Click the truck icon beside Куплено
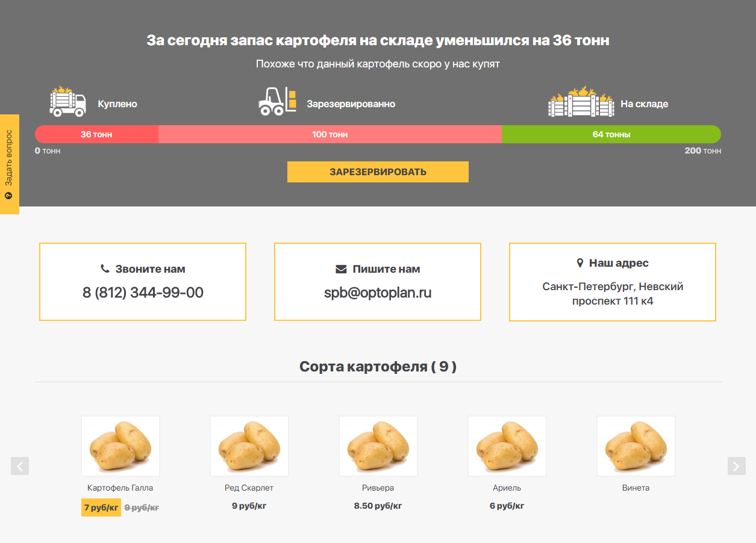The height and width of the screenshot is (543, 756). click(x=67, y=102)
